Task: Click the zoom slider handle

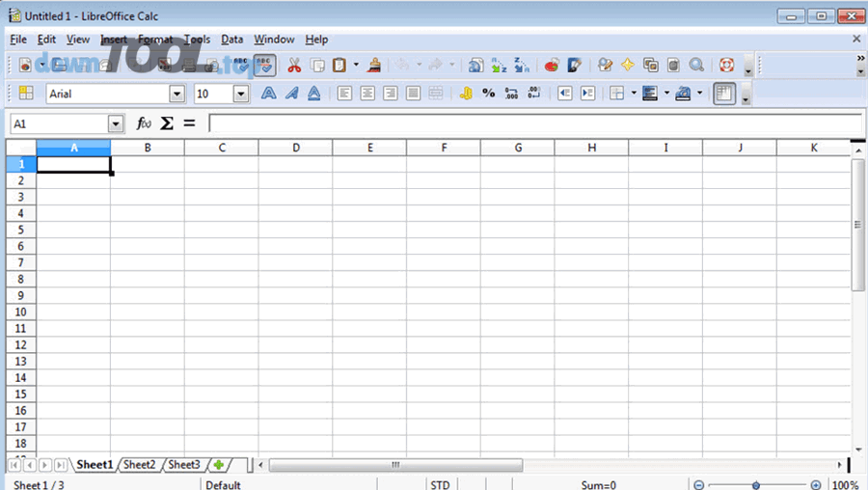Action: click(755, 485)
